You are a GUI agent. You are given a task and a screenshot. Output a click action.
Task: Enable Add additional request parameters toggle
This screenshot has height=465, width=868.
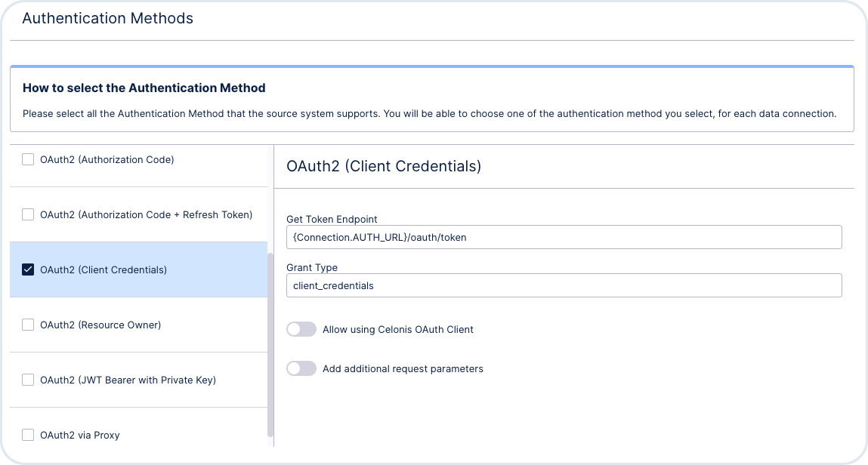click(x=301, y=368)
